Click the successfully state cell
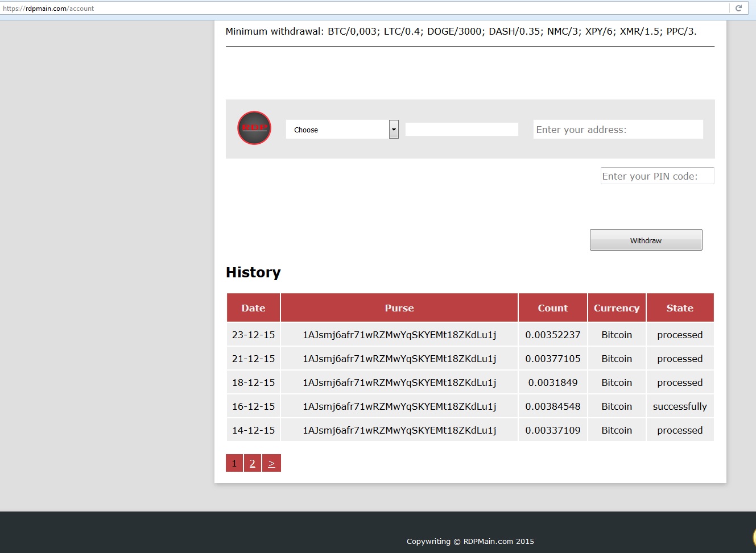Image resolution: width=756 pixels, height=553 pixels. pos(680,406)
